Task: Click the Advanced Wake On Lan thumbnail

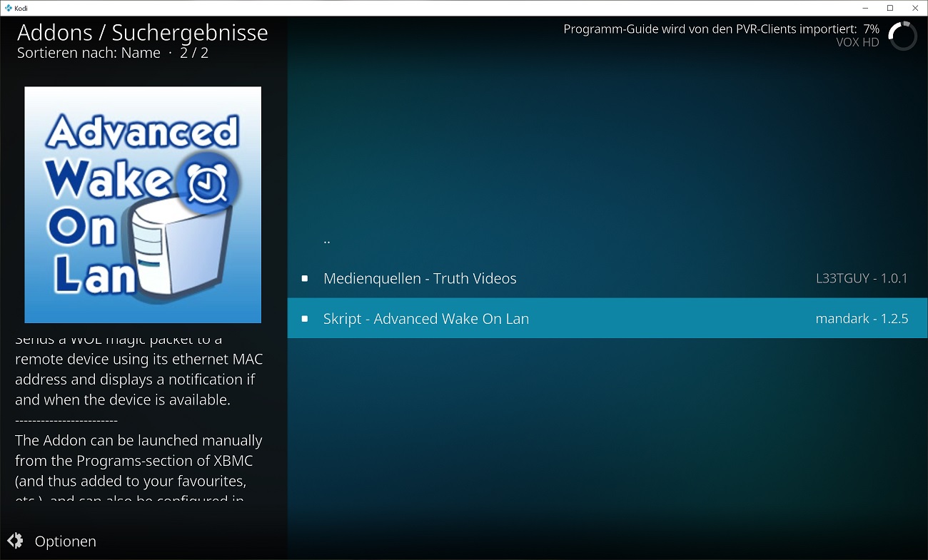Action: [143, 205]
